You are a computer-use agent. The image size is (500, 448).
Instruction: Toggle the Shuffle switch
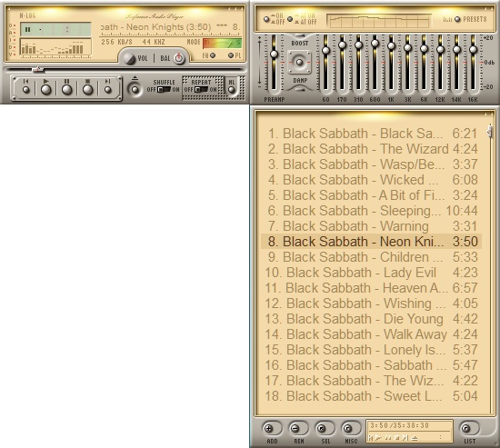pyautogui.click(x=164, y=90)
